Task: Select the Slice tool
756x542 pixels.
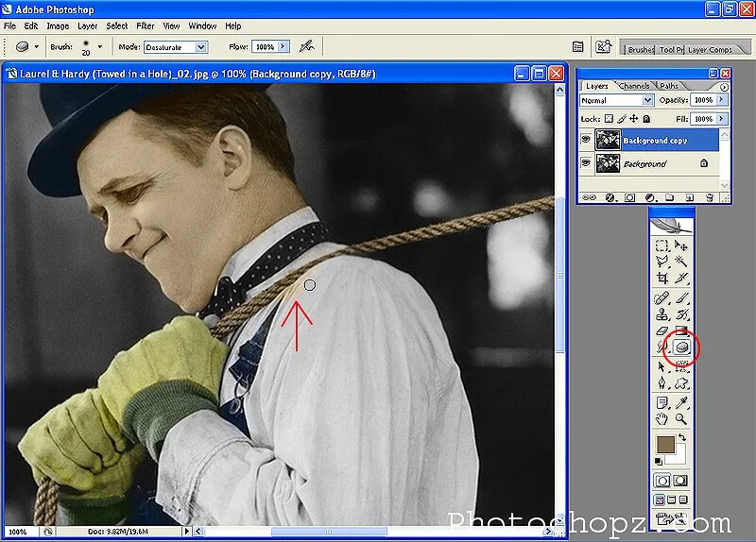Action: coord(680,278)
